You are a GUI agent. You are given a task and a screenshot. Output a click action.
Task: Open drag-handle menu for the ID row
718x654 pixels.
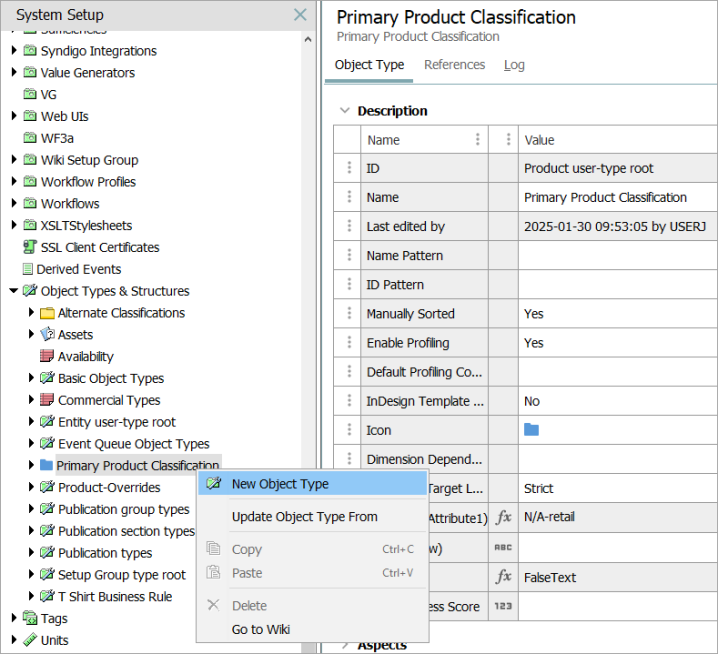[x=349, y=169]
